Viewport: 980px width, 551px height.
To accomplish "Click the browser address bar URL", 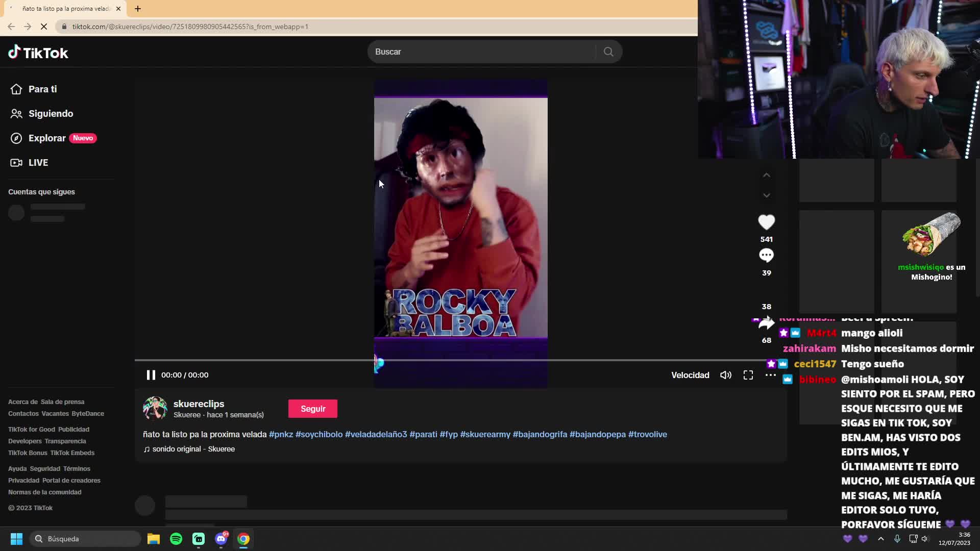I will tap(190, 27).
